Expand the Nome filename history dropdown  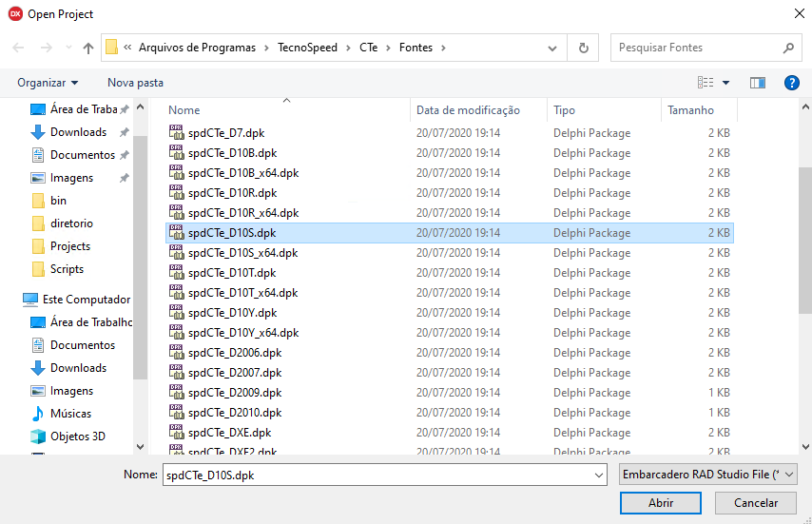pyautogui.click(x=599, y=475)
